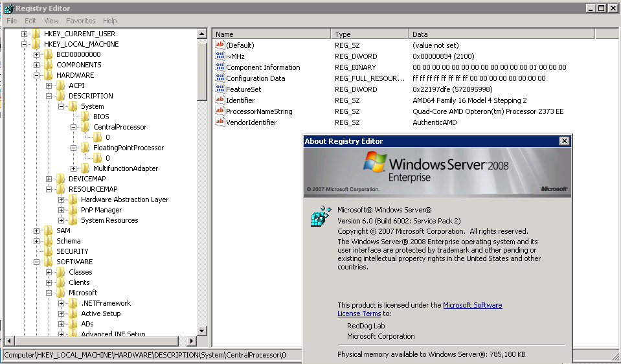Select the ProcessorNameString string value icon
The width and height of the screenshot is (621, 364).
pyautogui.click(x=220, y=111)
